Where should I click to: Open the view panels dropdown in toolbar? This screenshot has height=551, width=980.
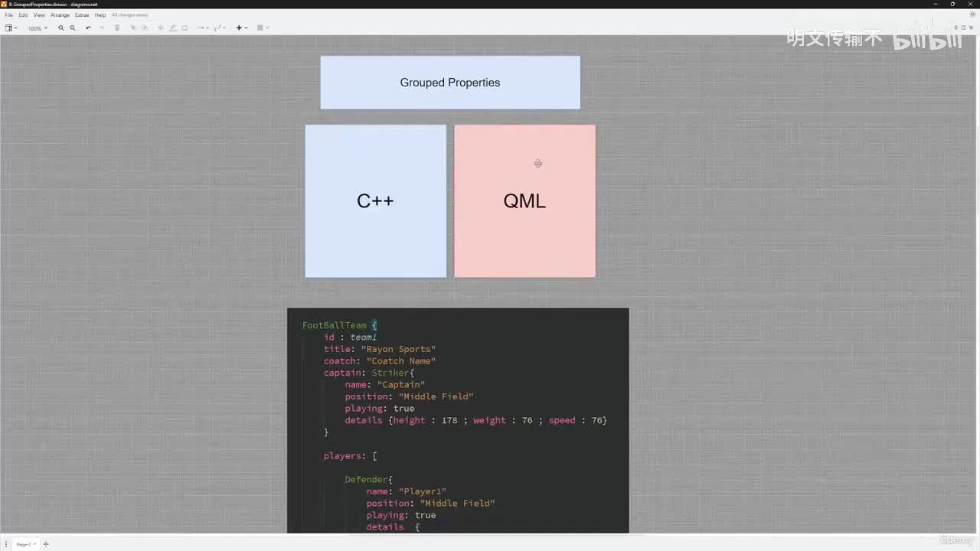click(11, 28)
